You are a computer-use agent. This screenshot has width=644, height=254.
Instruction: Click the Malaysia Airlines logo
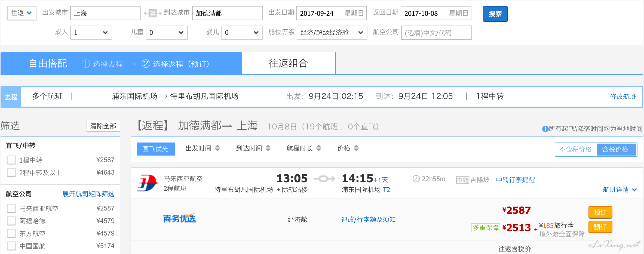point(147,183)
